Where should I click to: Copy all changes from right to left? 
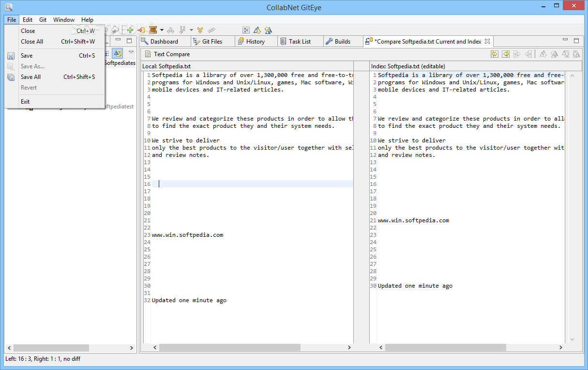pos(505,54)
